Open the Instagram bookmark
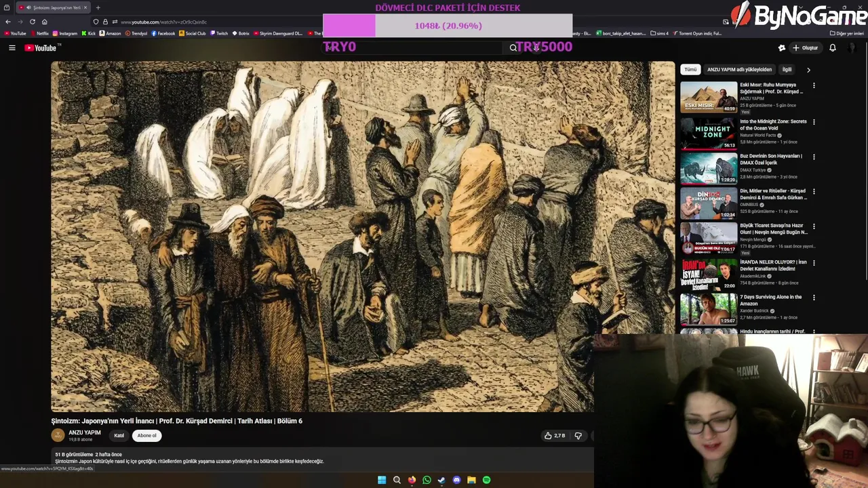 click(64, 33)
